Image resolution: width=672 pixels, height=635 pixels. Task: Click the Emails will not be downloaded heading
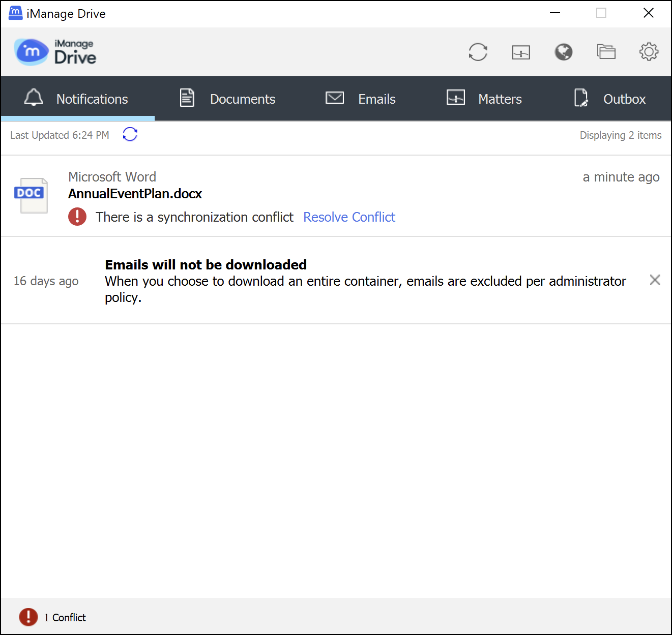(x=206, y=265)
